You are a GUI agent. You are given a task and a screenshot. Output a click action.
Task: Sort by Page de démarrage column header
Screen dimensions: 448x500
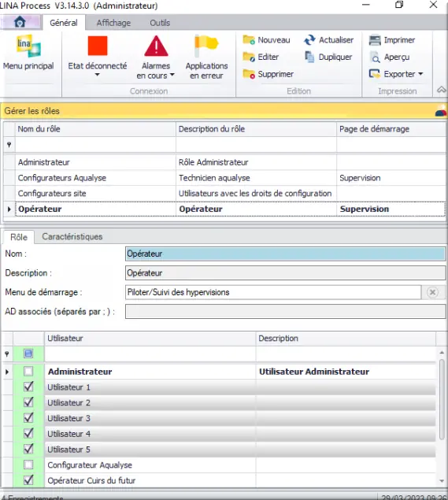click(391, 129)
